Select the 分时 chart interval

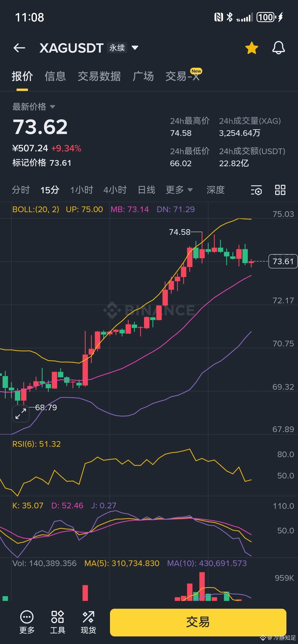[21, 190]
